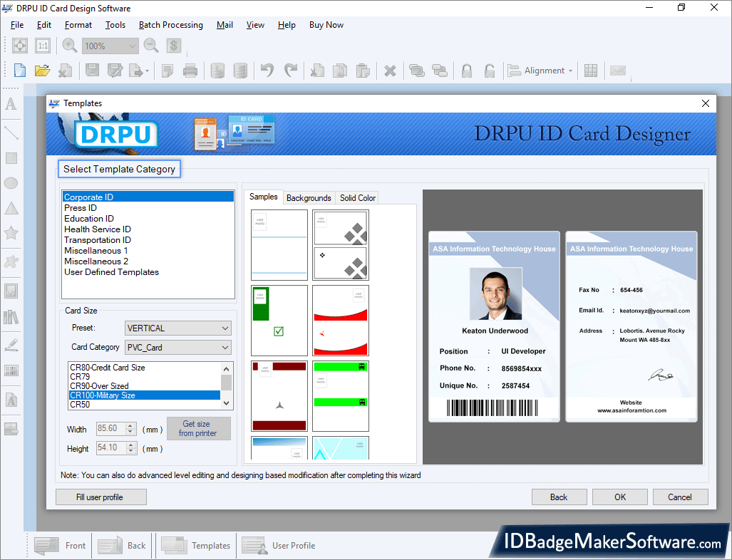Image resolution: width=732 pixels, height=560 pixels.
Task: Increase Width value with stepper
Action: pos(131,425)
